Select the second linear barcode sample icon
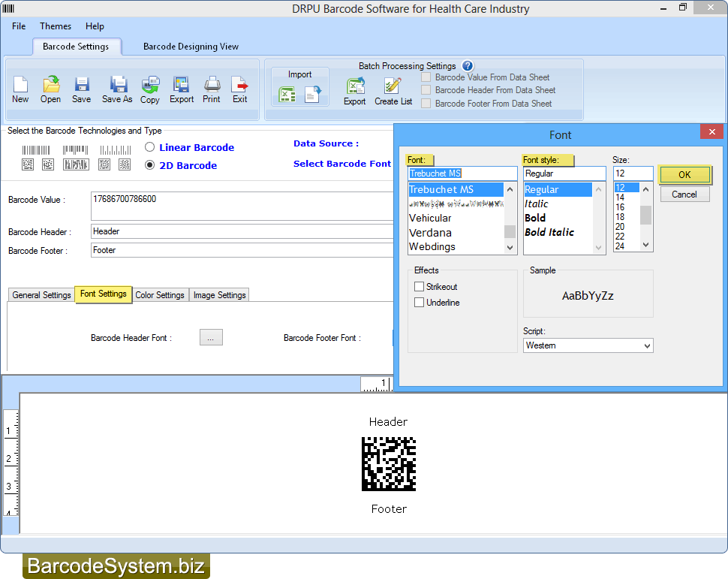728x579 pixels. (76, 150)
